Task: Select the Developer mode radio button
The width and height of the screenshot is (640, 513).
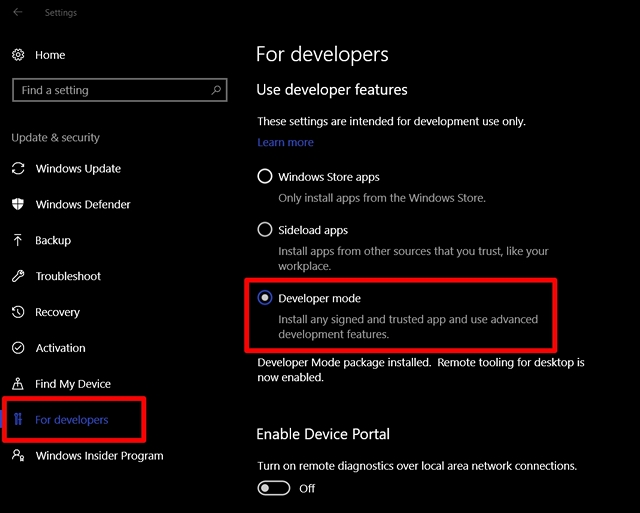Action: (265, 298)
